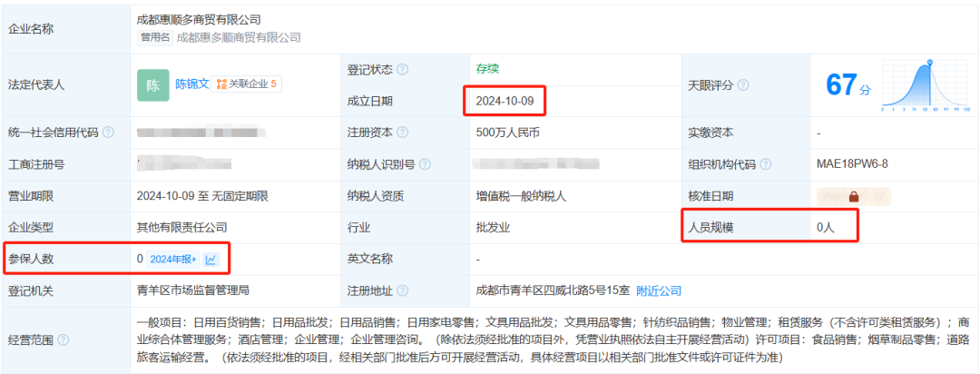This screenshot has height=374, width=980.
Task: Click help icon next to 登记状态
Action: tap(402, 70)
